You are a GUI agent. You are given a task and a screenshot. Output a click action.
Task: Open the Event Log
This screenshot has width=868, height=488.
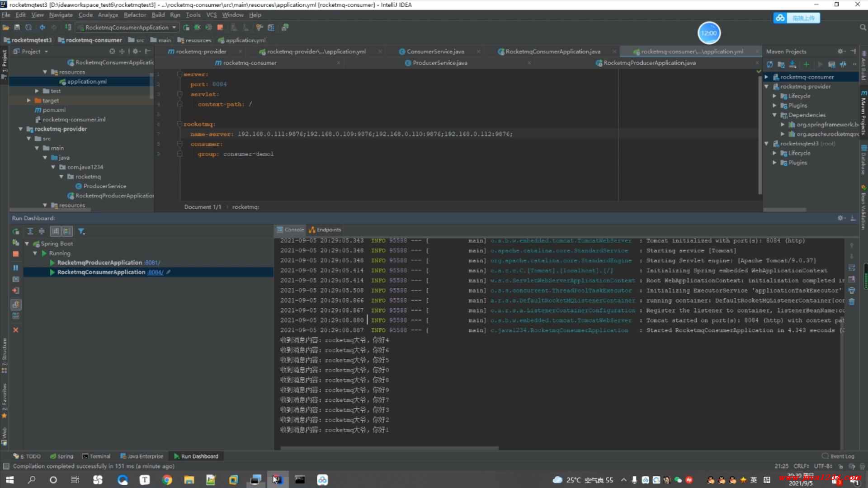pos(838,456)
